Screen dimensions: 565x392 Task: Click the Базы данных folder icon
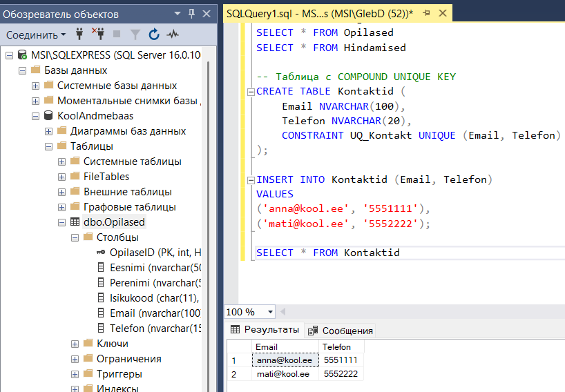pyautogui.click(x=35, y=70)
